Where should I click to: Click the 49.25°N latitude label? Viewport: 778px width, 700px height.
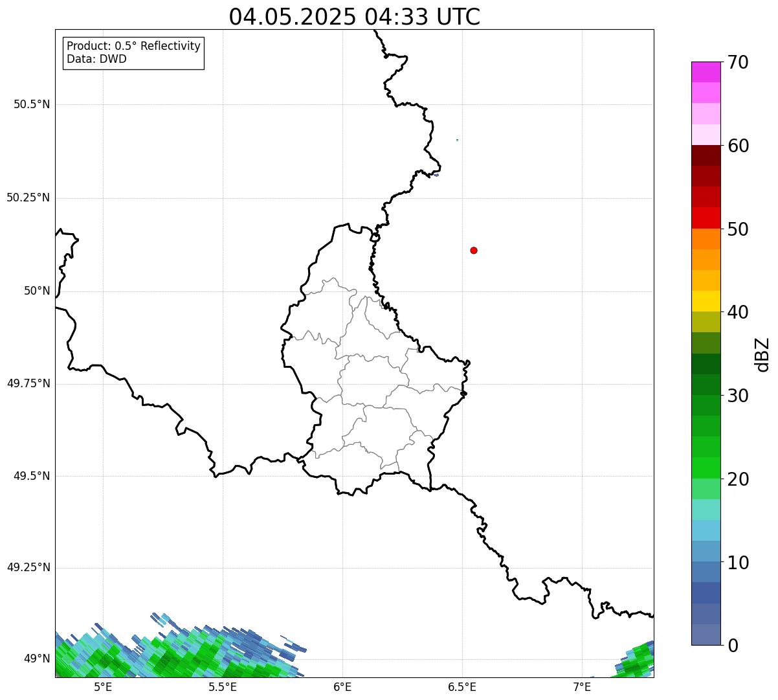coord(28,567)
